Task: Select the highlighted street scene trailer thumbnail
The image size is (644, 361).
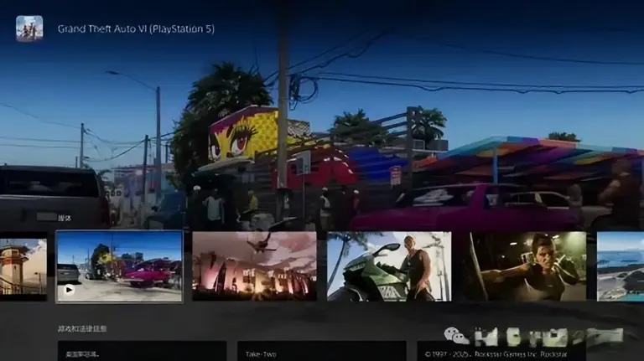Action: coord(119,266)
